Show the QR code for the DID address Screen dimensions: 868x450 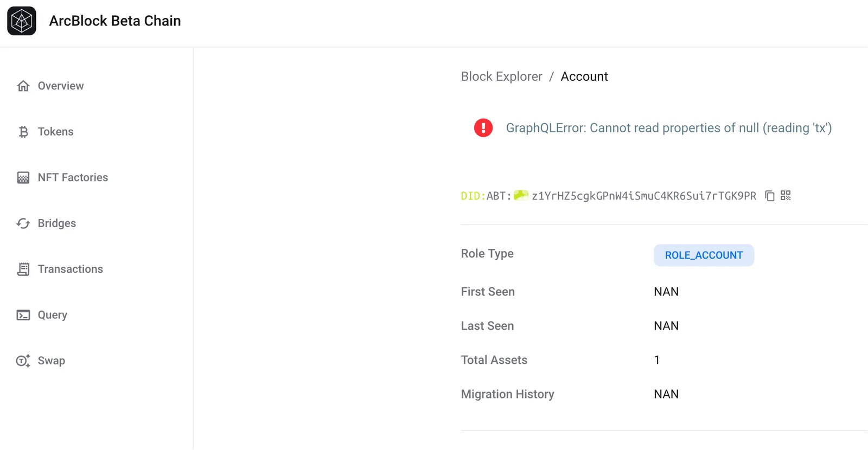point(786,196)
